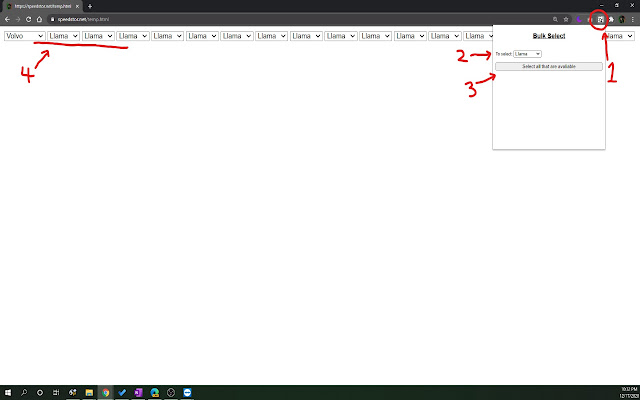Image resolution: width=640 pixels, height=400 pixels.
Task: Expand the 'To select' dropdown in Bulk Select
Action: (527, 54)
